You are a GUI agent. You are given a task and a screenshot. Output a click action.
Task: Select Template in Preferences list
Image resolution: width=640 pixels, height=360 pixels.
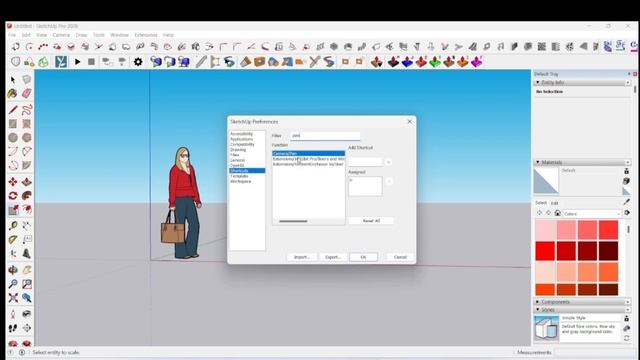239,176
